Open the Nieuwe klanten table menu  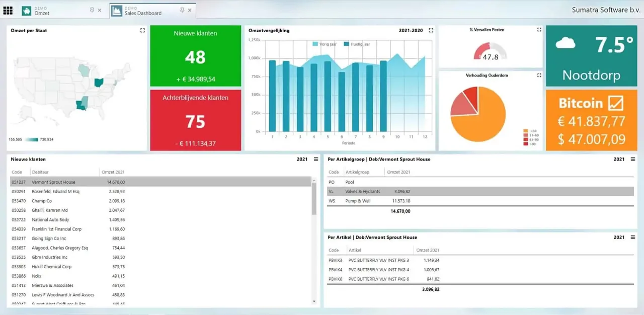tap(316, 159)
